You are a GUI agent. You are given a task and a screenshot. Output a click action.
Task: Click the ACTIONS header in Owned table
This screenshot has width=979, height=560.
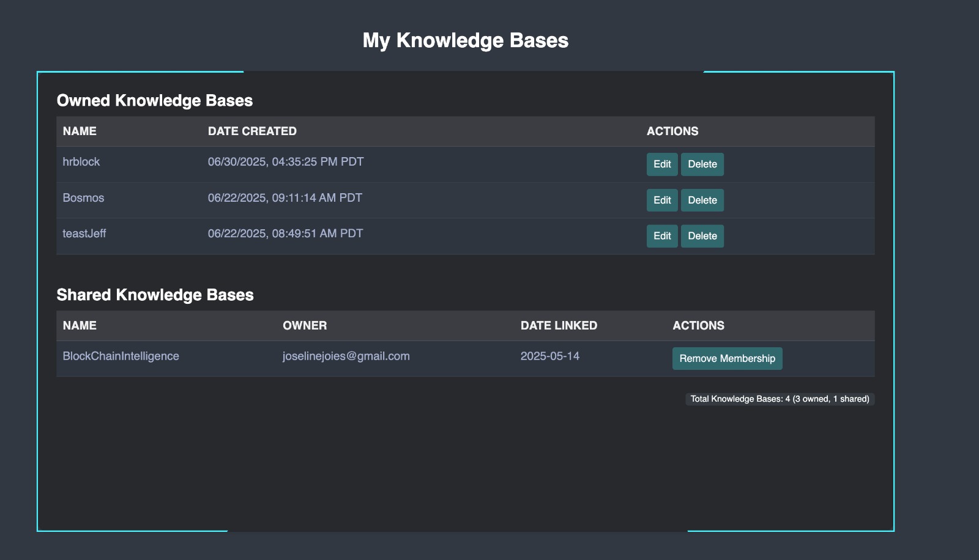point(672,131)
